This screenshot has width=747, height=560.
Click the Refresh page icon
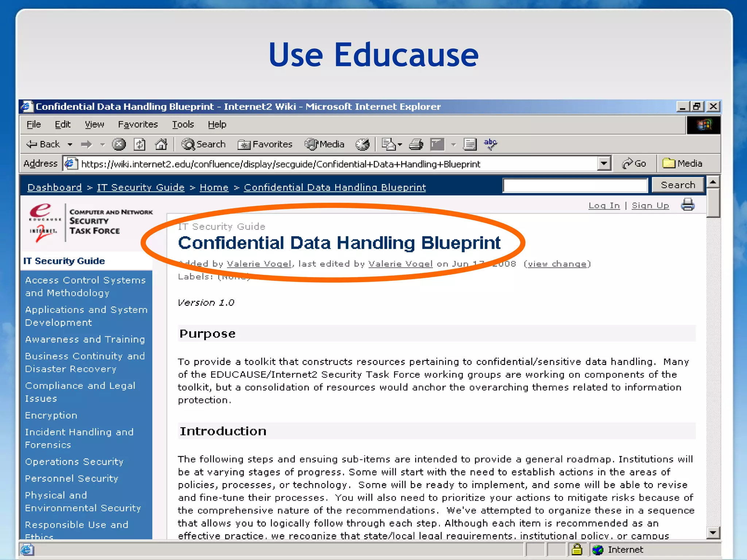coord(140,144)
